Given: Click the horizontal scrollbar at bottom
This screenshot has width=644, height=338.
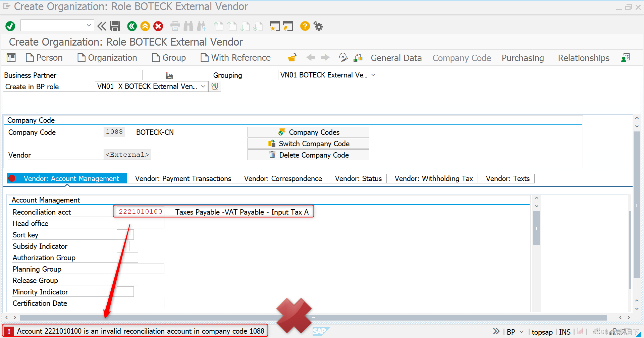Looking at the screenshot, I should click(313, 317).
